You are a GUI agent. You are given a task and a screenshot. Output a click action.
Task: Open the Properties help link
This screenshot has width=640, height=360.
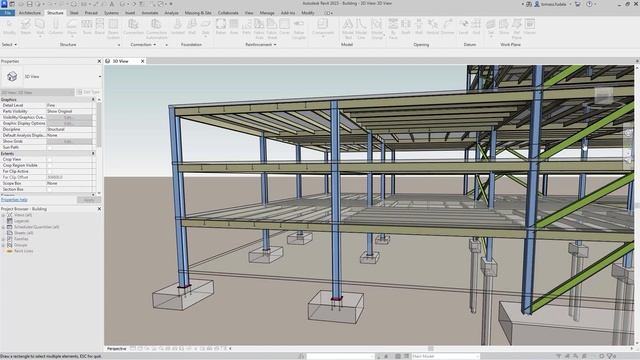click(x=14, y=200)
